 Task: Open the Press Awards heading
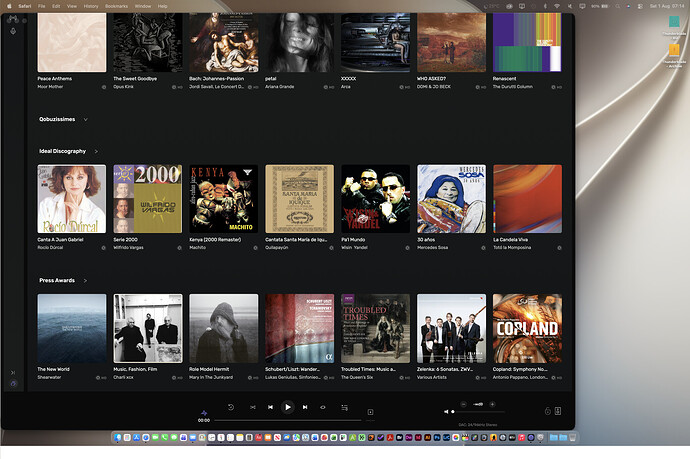(57, 280)
